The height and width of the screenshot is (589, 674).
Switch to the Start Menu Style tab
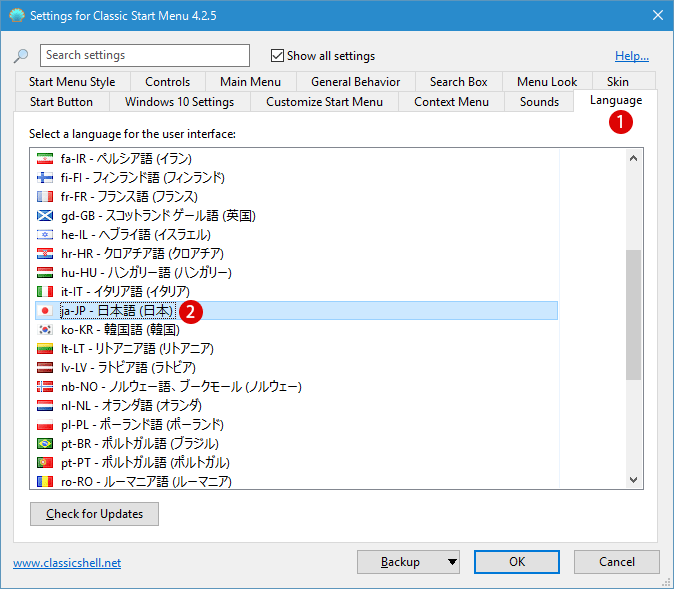pyautogui.click(x=72, y=82)
